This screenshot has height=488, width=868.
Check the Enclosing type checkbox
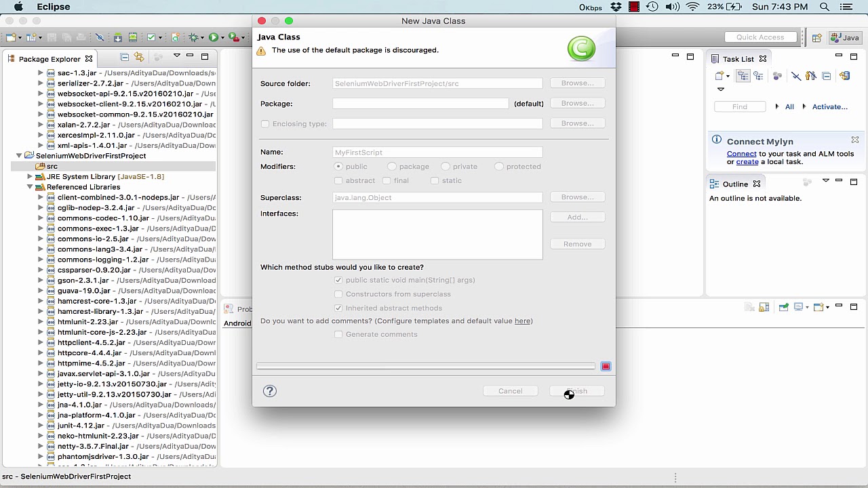coord(265,124)
